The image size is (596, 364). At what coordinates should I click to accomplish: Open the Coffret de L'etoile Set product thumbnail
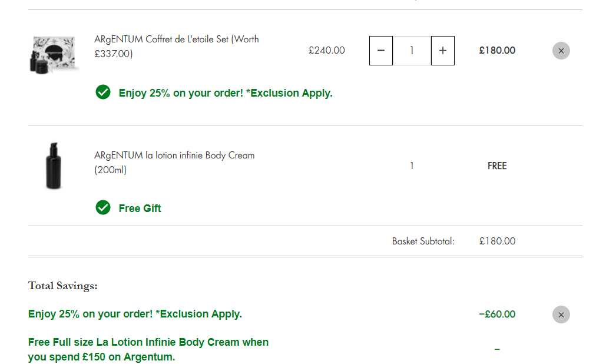tap(54, 55)
